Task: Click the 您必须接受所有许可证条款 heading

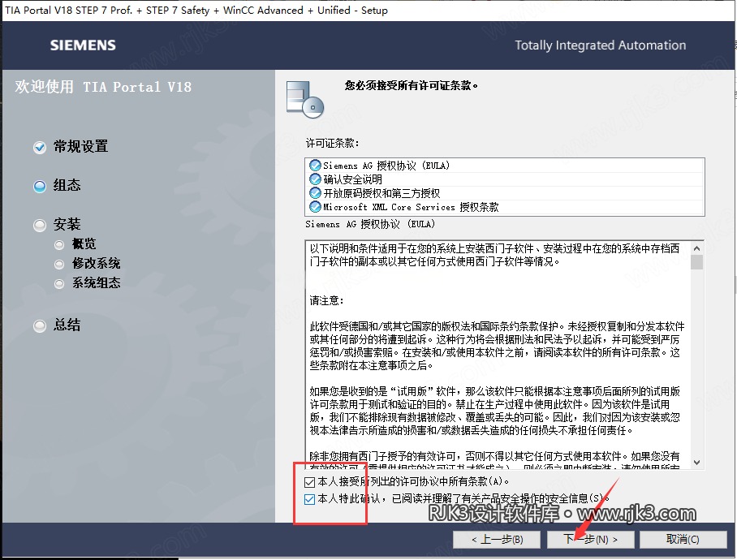Action: click(412, 85)
